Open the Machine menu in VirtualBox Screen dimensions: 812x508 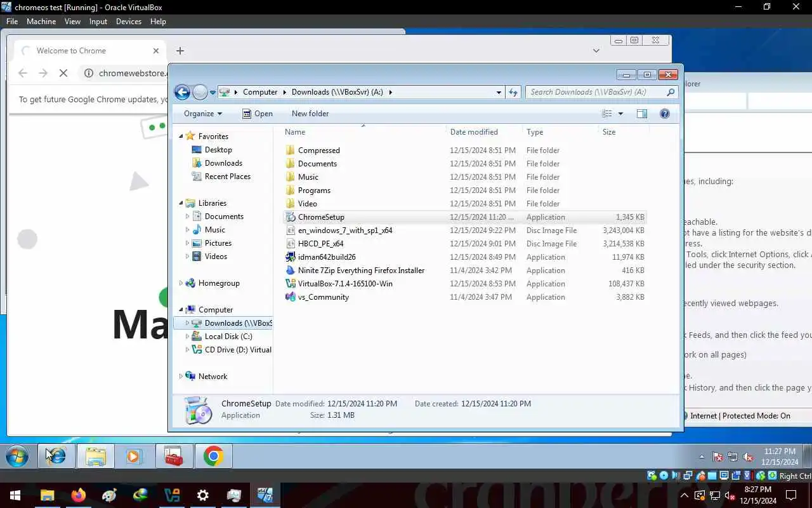pyautogui.click(x=41, y=21)
